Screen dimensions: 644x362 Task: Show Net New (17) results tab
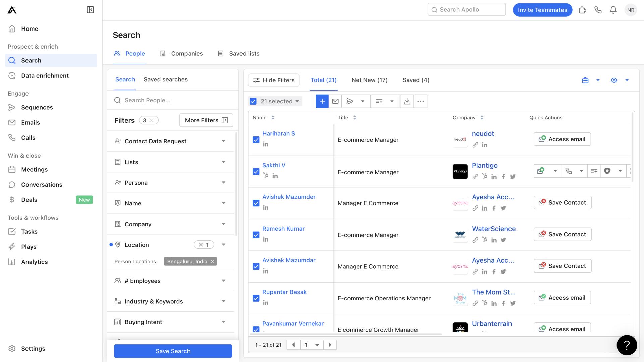[x=370, y=80]
